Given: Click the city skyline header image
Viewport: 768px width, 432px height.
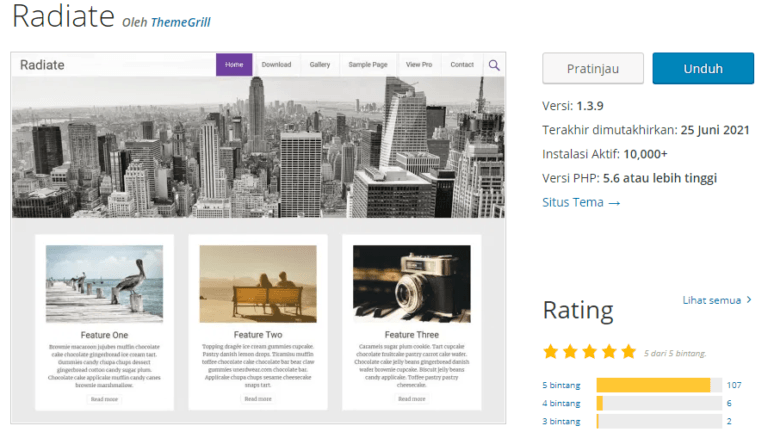Looking at the screenshot, I should coord(258,147).
